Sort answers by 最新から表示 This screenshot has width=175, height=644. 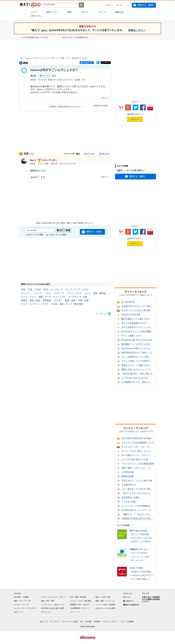click(x=89, y=154)
